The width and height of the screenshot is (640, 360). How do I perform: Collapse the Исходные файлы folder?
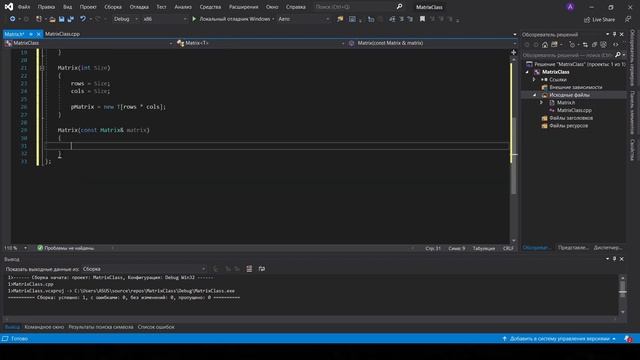coord(535,95)
